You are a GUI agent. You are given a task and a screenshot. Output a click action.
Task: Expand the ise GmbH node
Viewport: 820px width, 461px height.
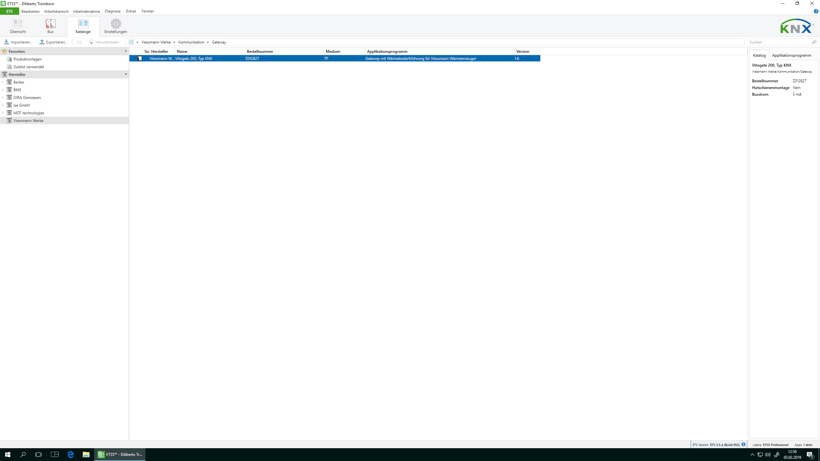click(x=3, y=105)
